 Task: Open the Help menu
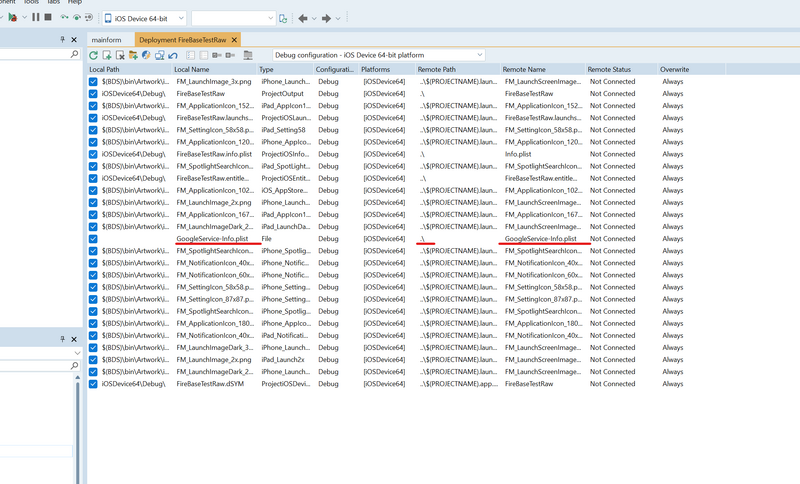coord(74,2)
